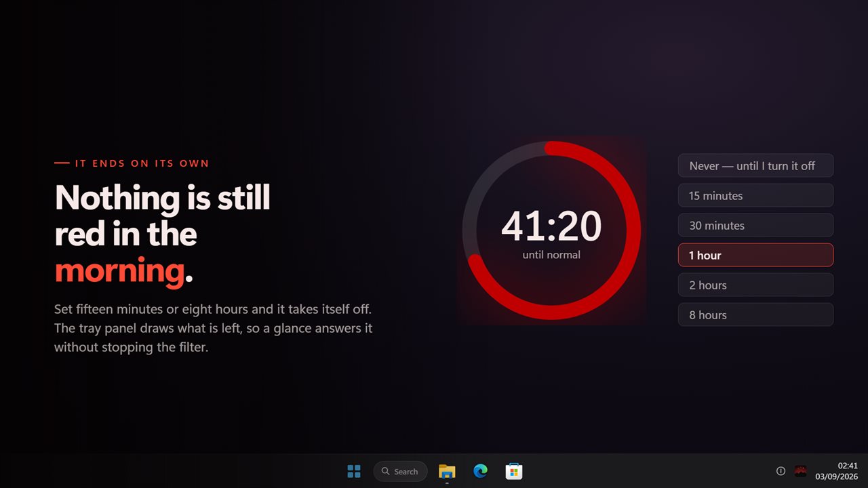This screenshot has height=488, width=868.
Task: Open Microsoft Edge from the taskbar
Action: point(481,471)
